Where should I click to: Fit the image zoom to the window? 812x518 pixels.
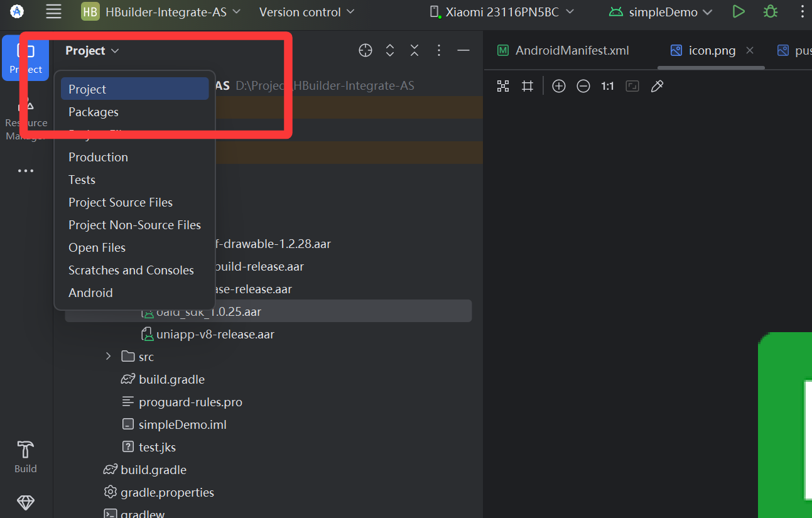click(632, 86)
